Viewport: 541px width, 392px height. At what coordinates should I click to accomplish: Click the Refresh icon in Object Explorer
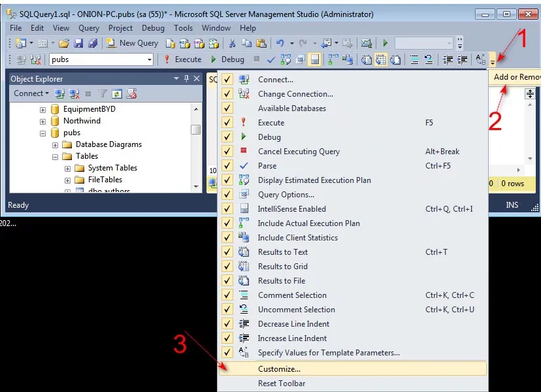click(117, 93)
